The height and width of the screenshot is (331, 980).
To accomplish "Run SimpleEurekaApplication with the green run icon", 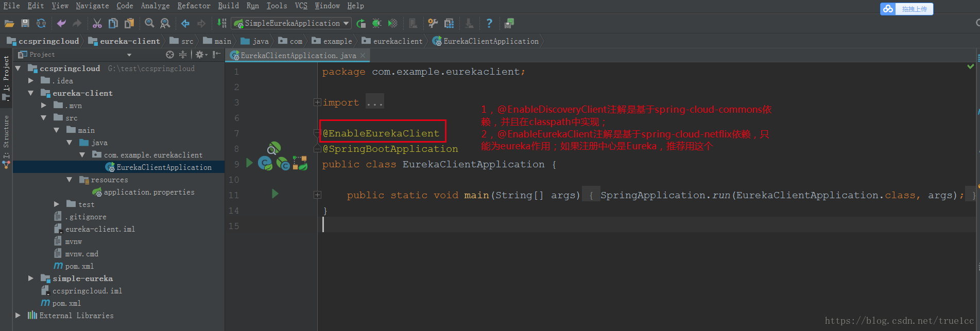I will [x=361, y=23].
